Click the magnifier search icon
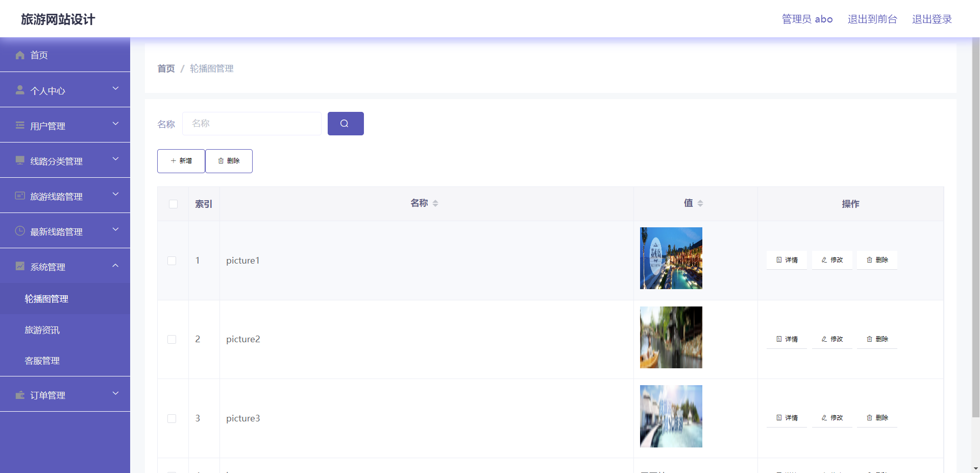Screen dimensions: 980x473 coord(346,123)
